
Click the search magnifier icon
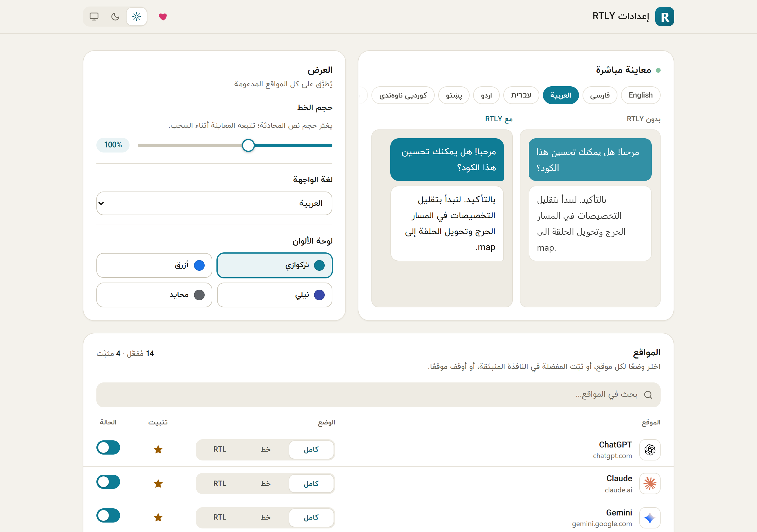[x=648, y=395]
